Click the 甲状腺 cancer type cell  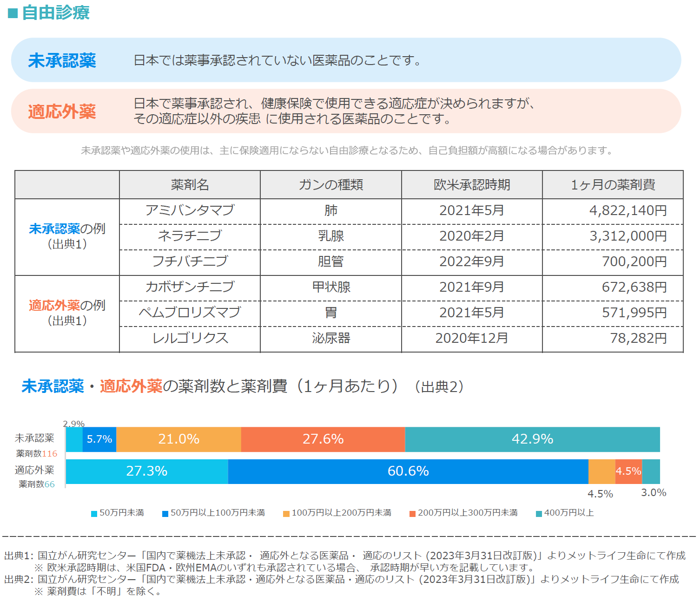(x=331, y=288)
